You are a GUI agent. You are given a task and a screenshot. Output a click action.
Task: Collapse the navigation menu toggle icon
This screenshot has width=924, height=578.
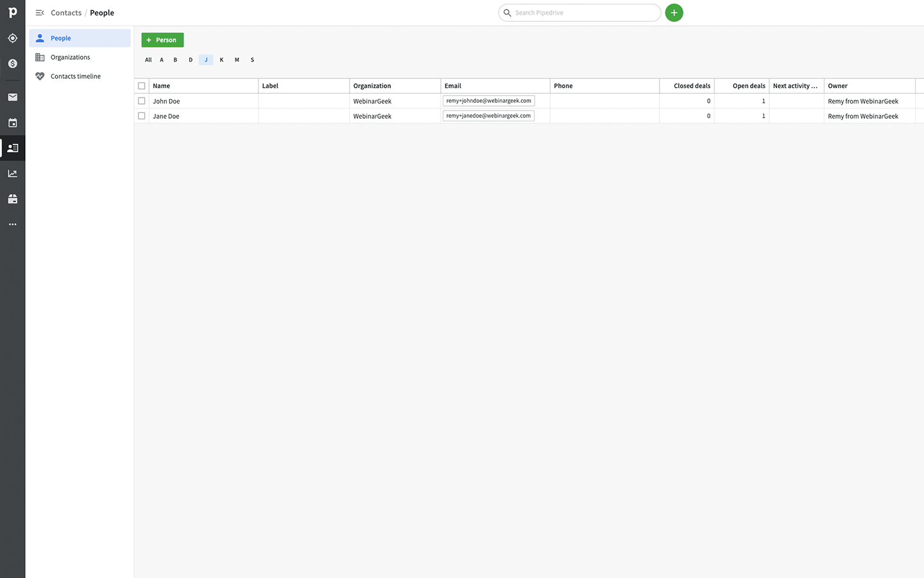[x=39, y=13]
